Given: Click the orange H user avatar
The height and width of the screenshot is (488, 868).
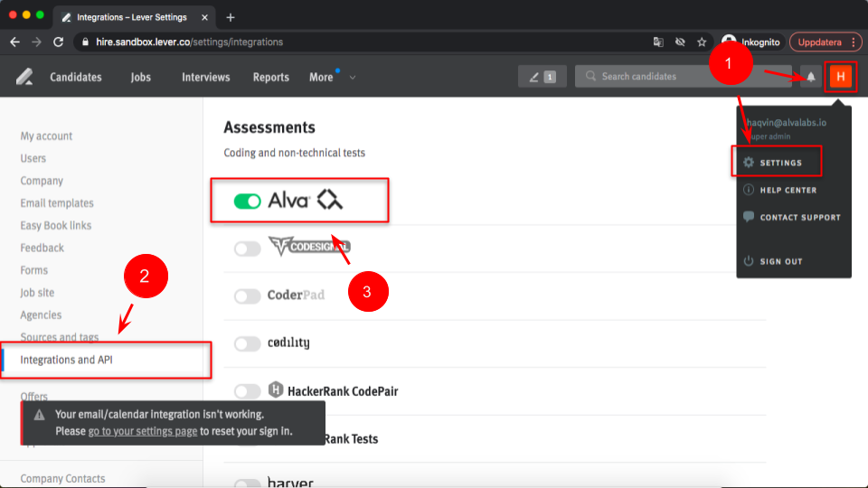Looking at the screenshot, I should [841, 77].
